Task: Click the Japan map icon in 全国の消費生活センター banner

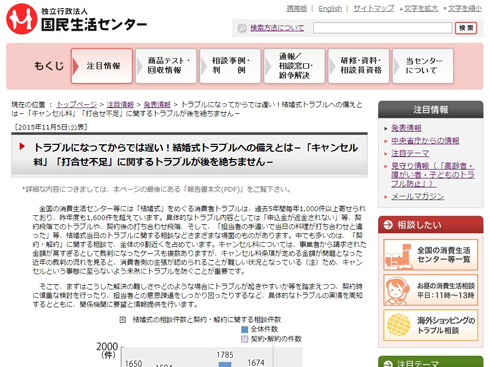Action: (x=398, y=256)
